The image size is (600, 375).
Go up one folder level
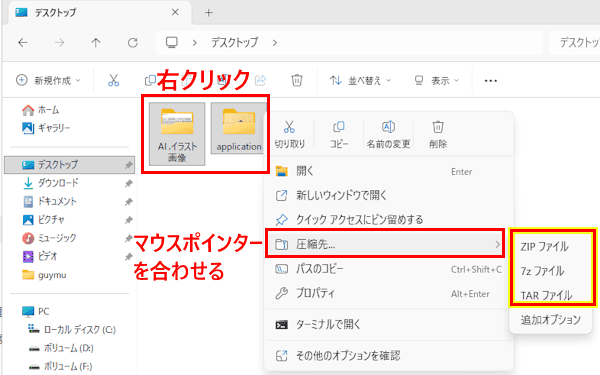click(x=96, y=42)
